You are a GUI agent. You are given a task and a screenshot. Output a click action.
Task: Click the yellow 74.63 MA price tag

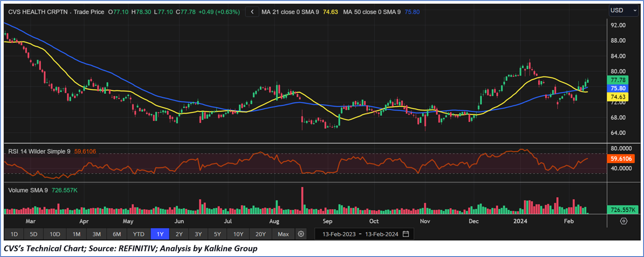click(618, 97)
